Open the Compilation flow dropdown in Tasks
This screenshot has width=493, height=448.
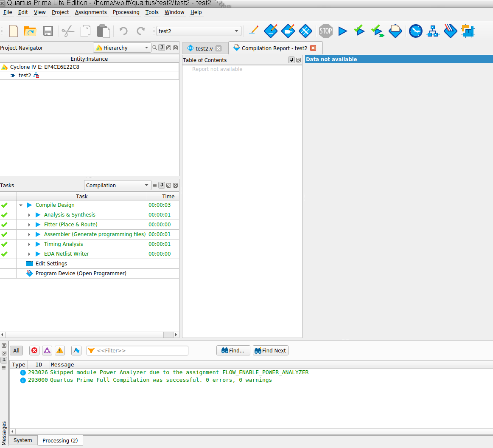(118, 185)
